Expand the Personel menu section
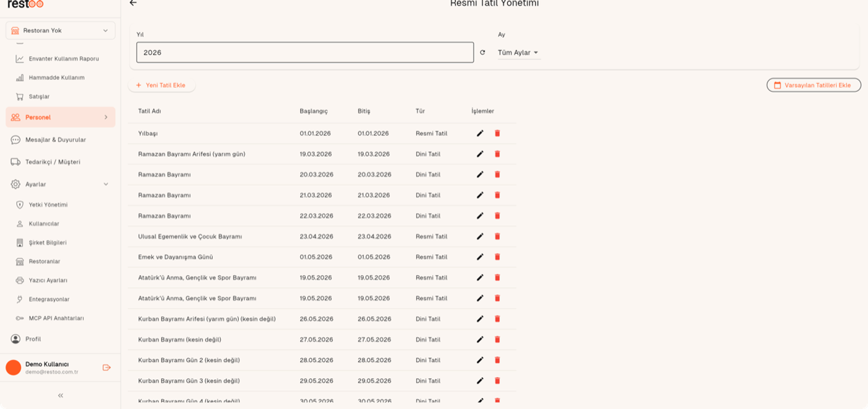This screenshot has height=409, width=868. [x=60, y=117]
